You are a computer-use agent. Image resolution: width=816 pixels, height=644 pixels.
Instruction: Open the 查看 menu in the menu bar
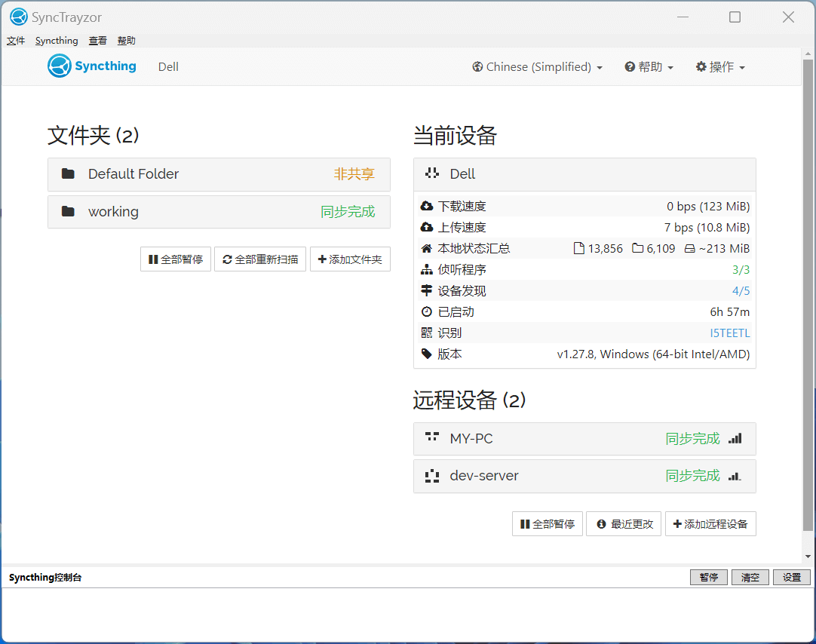[x=98, y=41]
